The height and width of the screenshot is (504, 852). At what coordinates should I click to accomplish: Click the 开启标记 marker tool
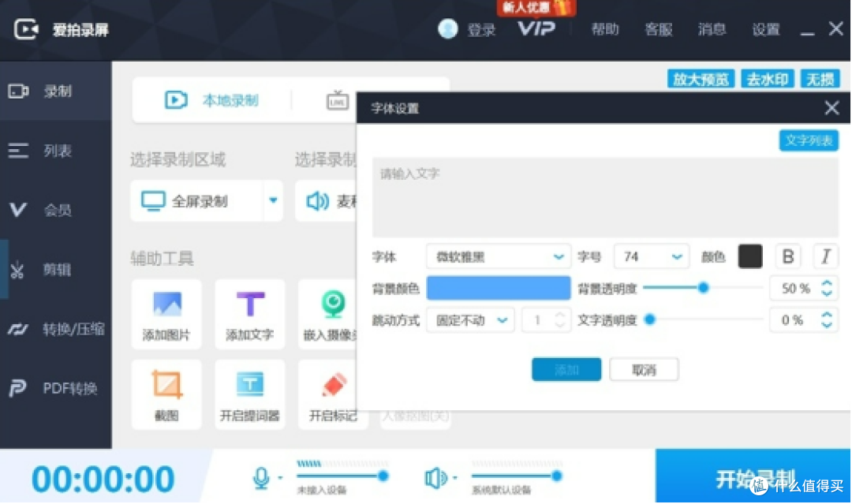click(333, 395)
